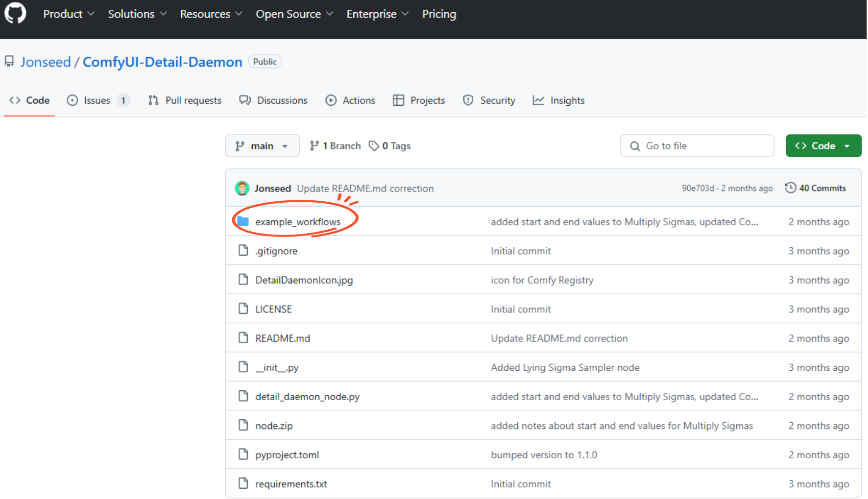Click the repository icon beside Jonseed

coord(9,62)
